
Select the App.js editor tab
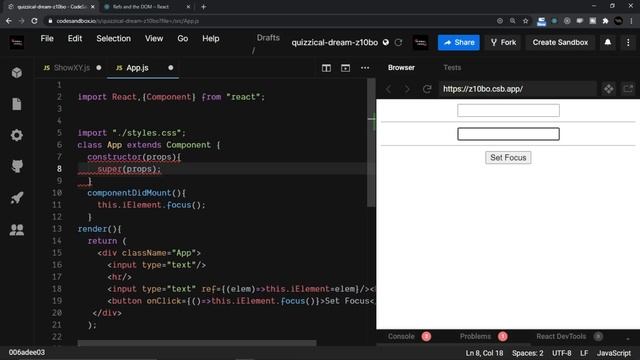pos(143,68)
